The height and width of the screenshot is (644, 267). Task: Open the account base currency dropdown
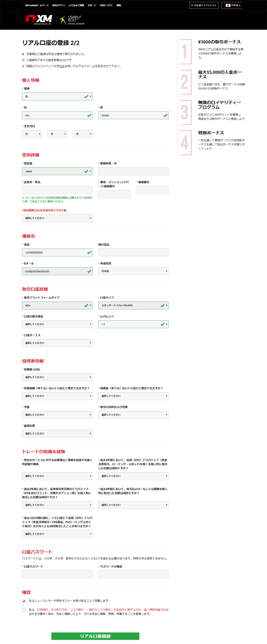pos(57,324)
